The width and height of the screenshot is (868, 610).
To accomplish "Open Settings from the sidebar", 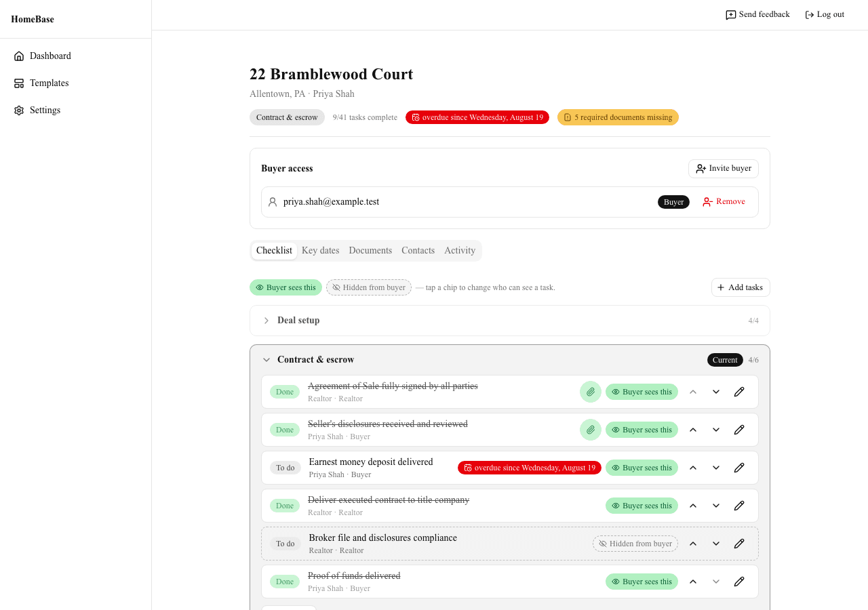I will [x=75, y=110].
